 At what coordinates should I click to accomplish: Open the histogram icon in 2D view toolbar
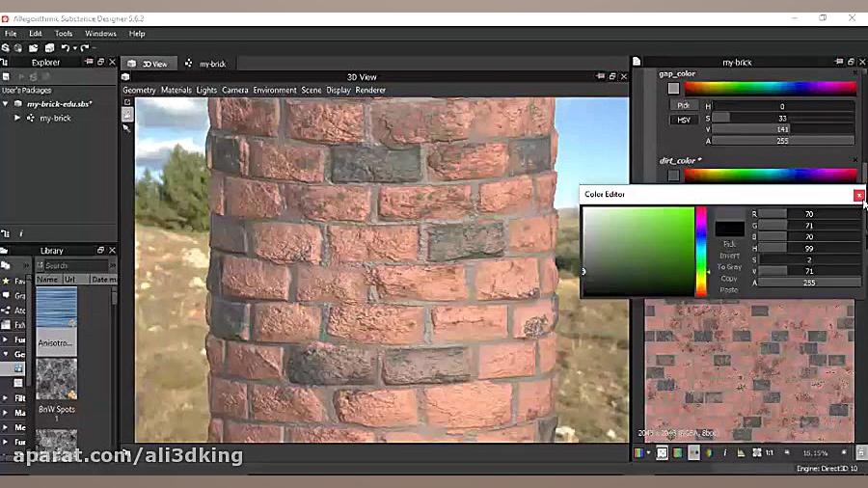(x=741, y=453)
